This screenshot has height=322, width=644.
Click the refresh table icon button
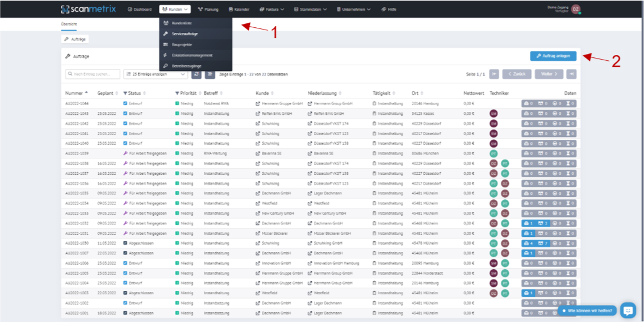pyautogui.click(x=196, y=74)
